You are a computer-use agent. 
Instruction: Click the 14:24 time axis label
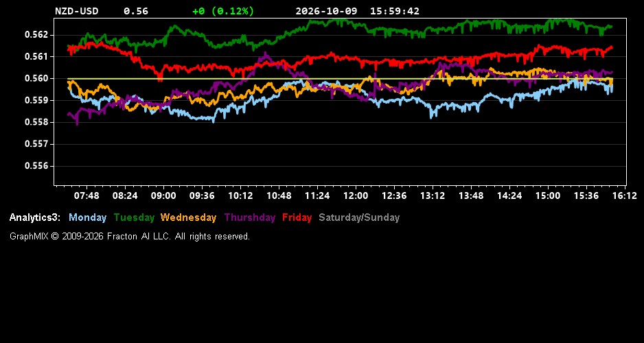[509, 196]
